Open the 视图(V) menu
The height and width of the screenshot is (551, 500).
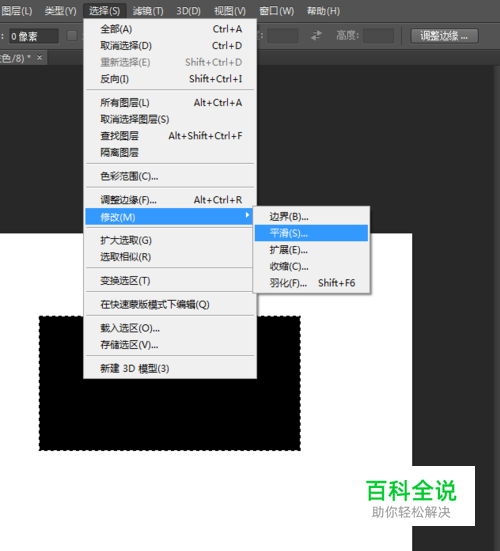tap(230, 11)
